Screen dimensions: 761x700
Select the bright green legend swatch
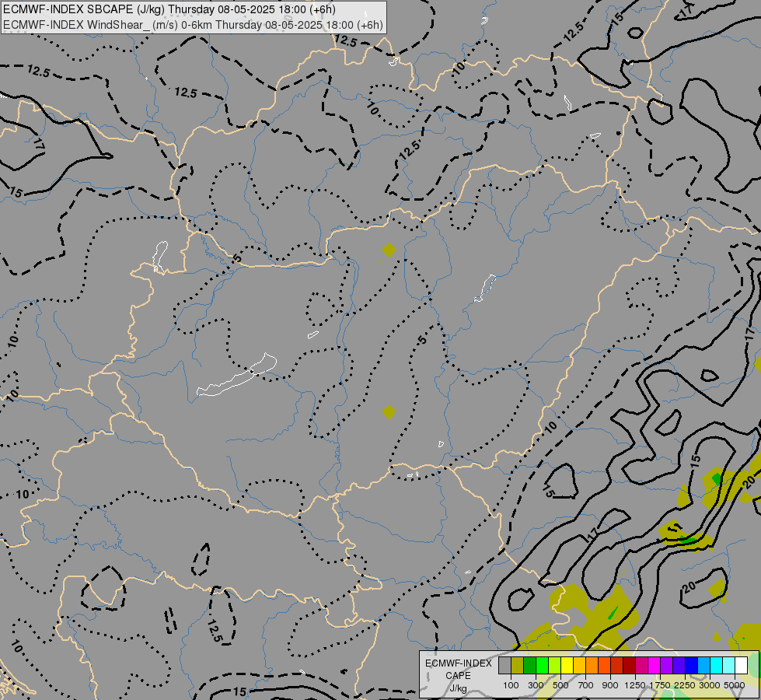pos(542,666)
